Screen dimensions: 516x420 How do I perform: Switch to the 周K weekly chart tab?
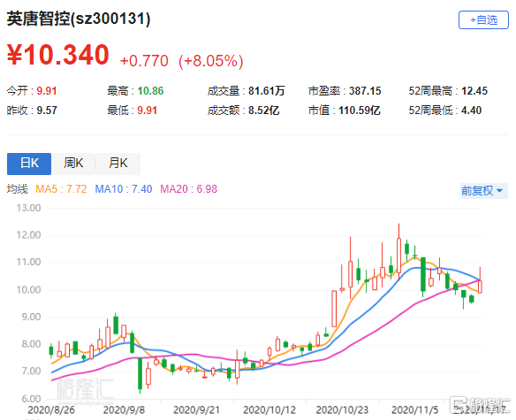(73, 164)
